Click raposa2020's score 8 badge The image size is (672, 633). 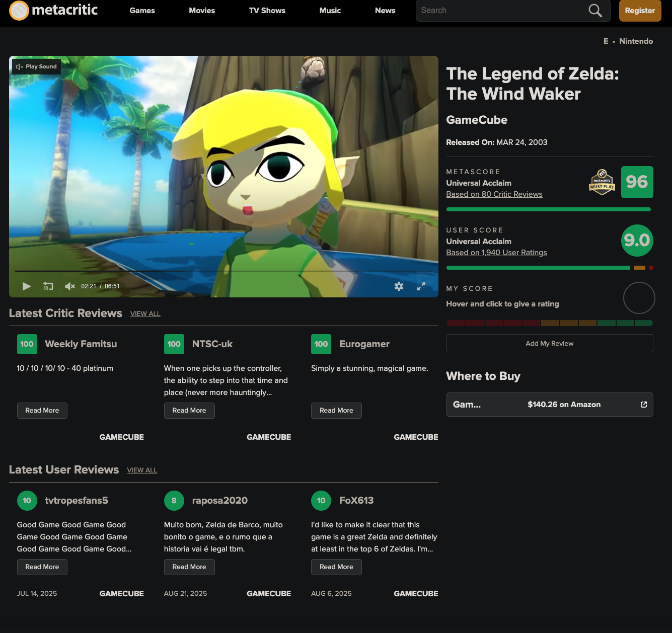174,501
